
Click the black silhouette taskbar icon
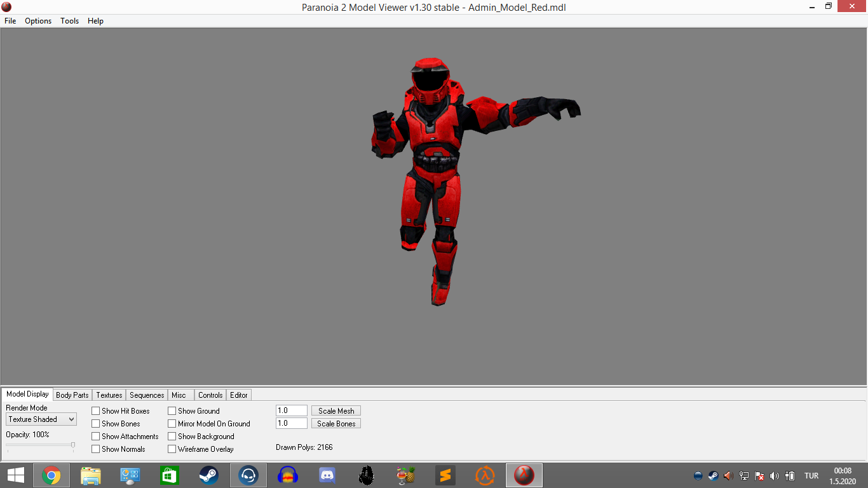(367, 475)
